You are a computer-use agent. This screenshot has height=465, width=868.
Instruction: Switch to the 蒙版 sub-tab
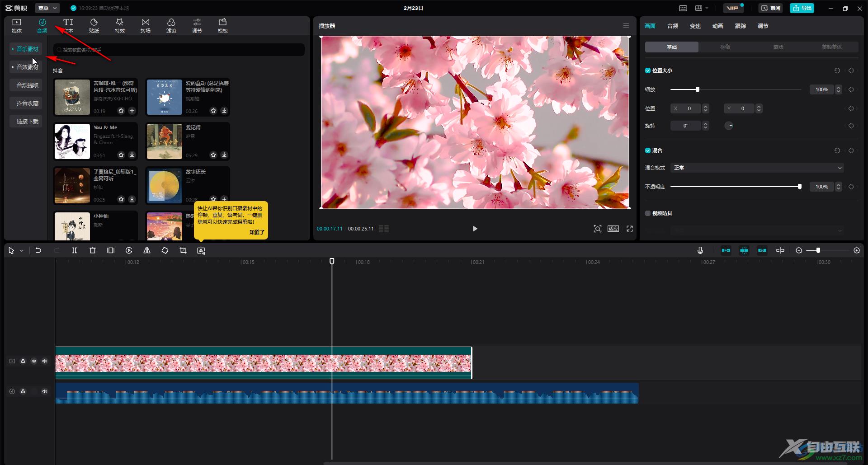click(x=778, y=47)
